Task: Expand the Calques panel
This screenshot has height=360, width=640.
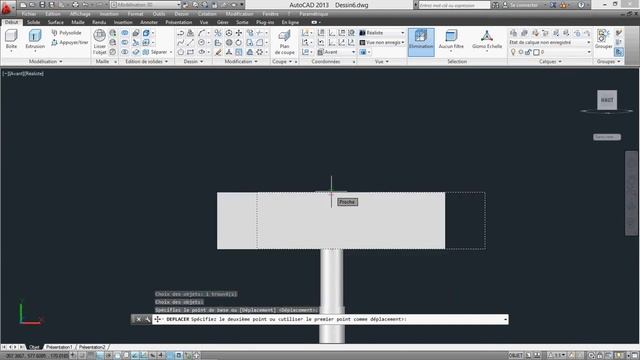Action: (550, 62)
